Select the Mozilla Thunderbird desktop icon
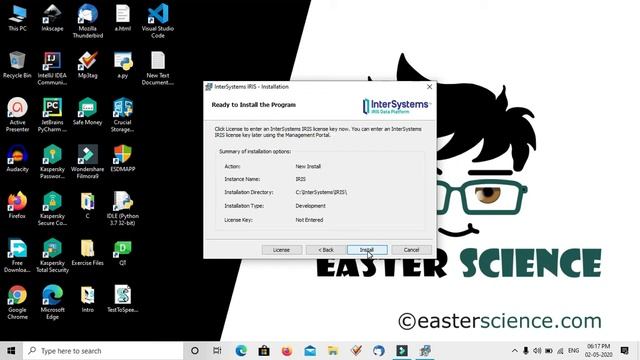 [x=87, y=21]
